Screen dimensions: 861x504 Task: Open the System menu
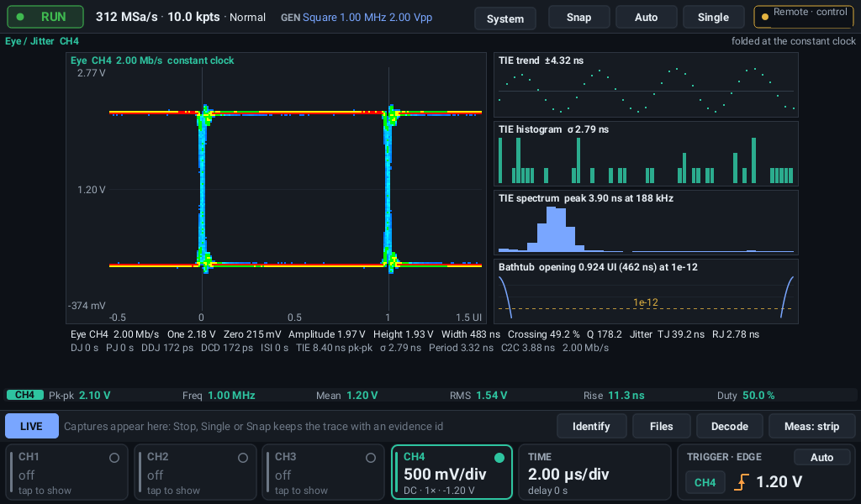click(504, 18)
